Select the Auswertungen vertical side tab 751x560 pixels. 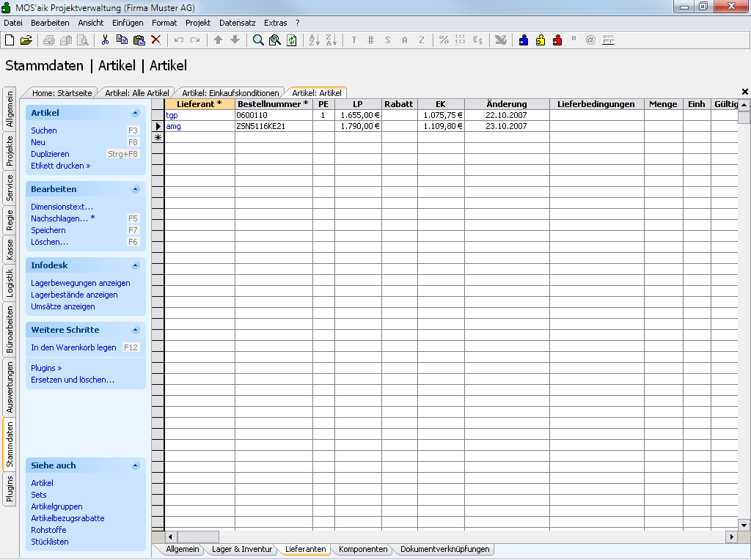coord(10,387)
